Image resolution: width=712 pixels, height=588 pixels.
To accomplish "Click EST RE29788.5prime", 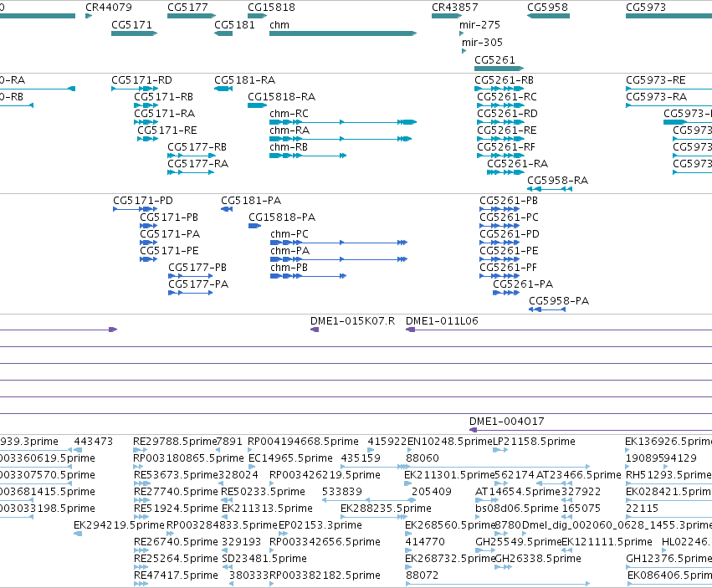I will 175,442.
